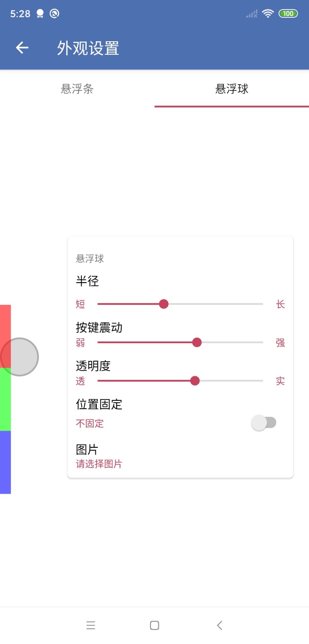The height and width of the screenshot is (644, 309).
Task: Tap the home navigation icon
Action: tap(154, 625)
